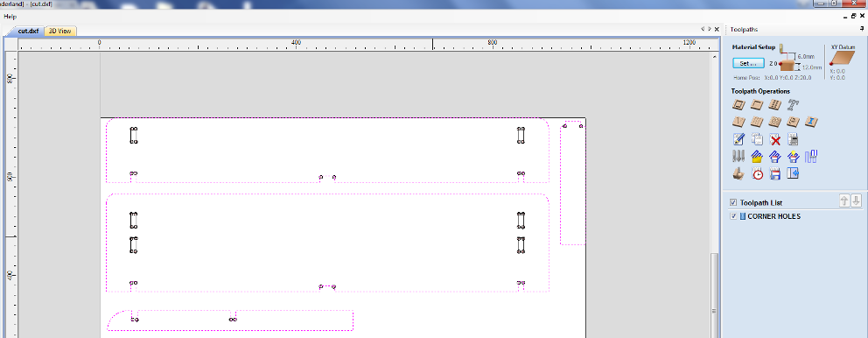Select the Profile toolpath icon

tap(738, 104)
